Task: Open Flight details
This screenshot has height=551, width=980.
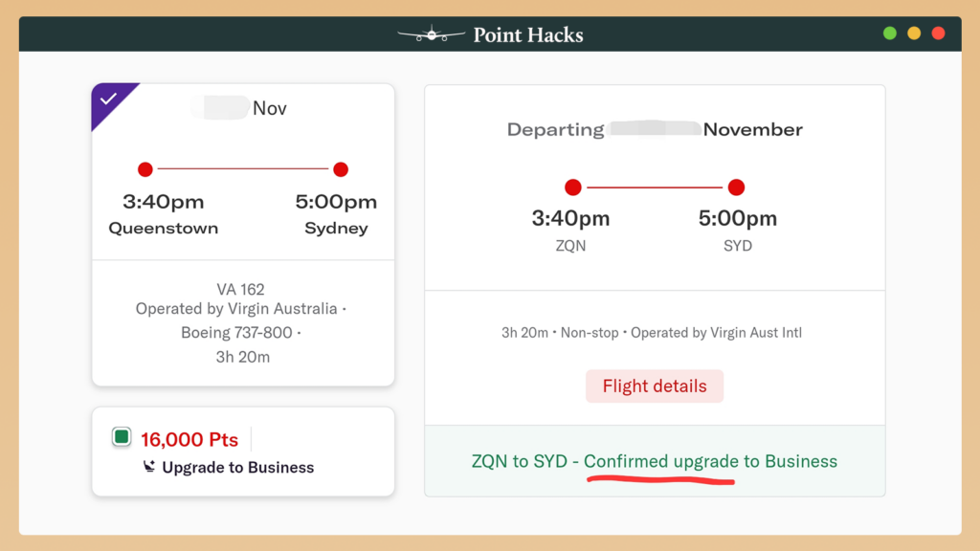Action: click(x=655, y=386)
